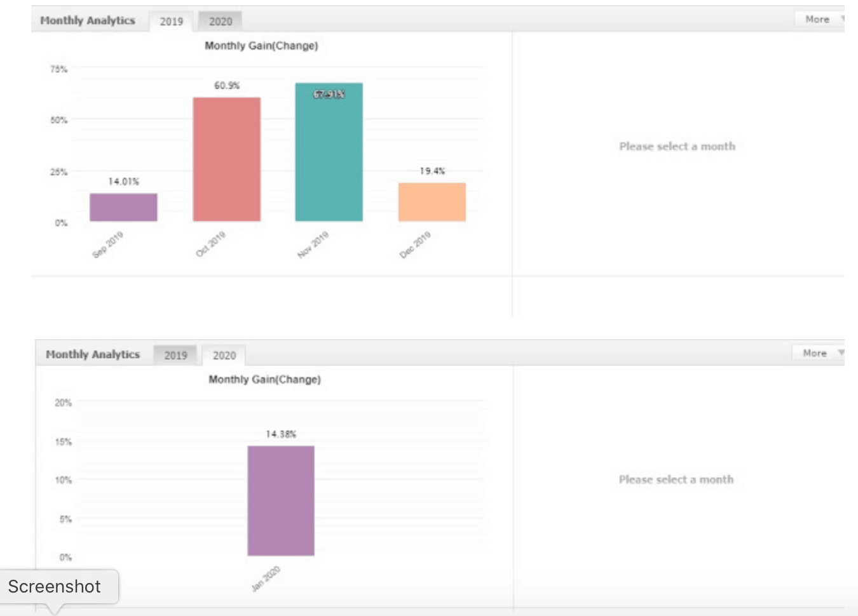Open the More dropdown in upper panel
The width and height of the screenshot is (858, 616).
coord(821,19)
